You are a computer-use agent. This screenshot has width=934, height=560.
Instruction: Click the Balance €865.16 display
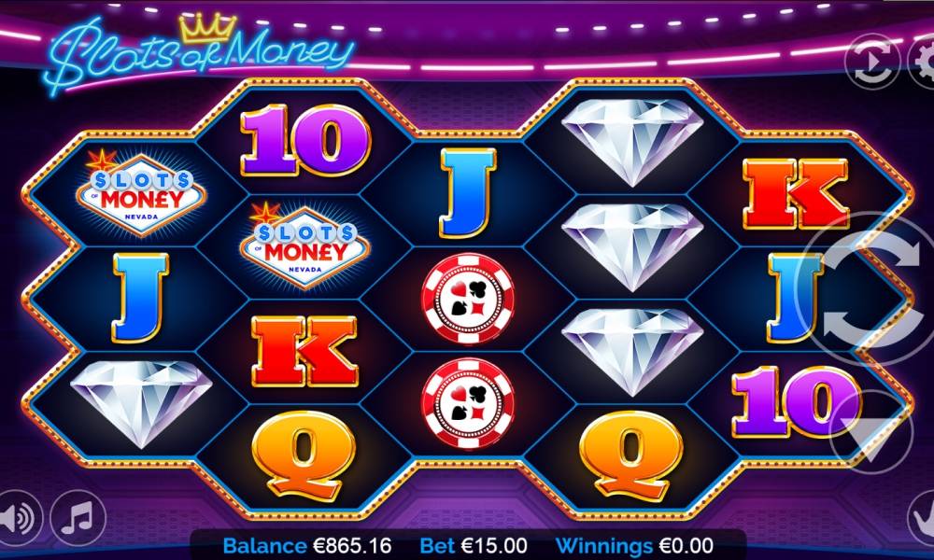pos(307,546)
